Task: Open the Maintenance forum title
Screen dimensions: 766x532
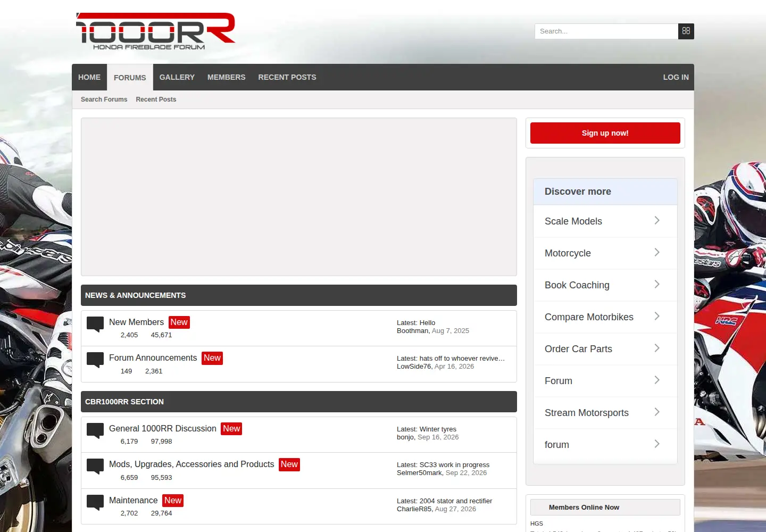Action: pos(134,501)
